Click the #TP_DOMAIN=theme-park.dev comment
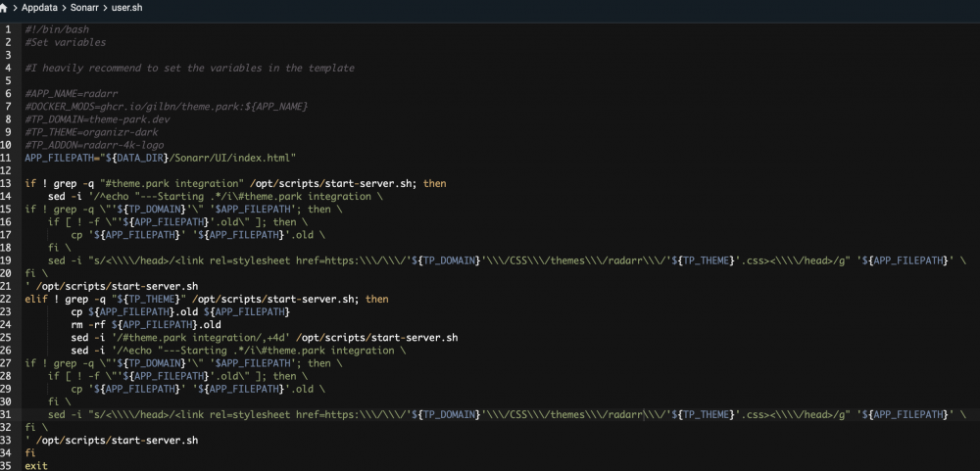Image resolution: width=980 pixels, height=471 pixels. point(97,119)
